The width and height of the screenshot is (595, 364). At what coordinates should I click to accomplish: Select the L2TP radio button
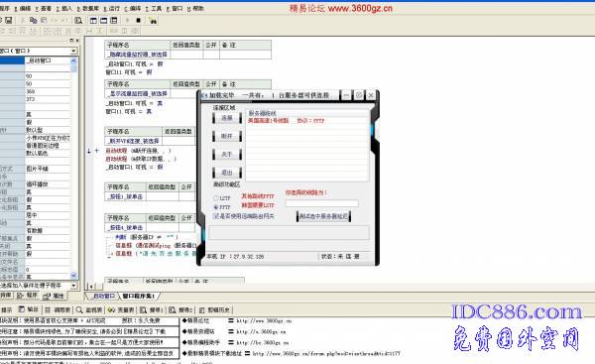pos(216,198)
